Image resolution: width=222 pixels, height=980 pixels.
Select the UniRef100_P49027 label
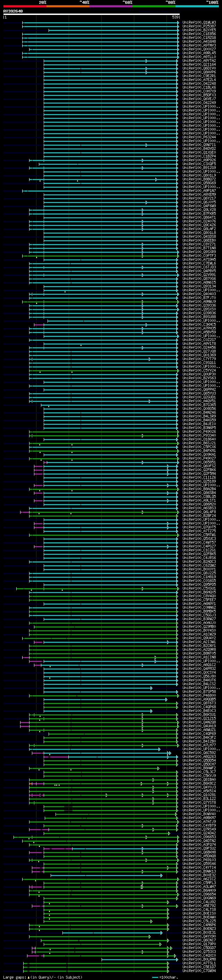click(199, 458)
